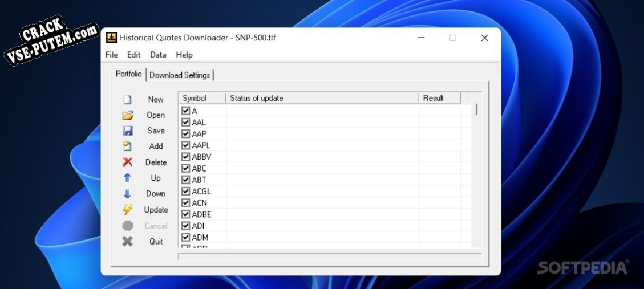Image resolution: width=644 pixels, height=289 pixels.
Task: Select the ACN symbol text
Action: click(x=200, y=203)
